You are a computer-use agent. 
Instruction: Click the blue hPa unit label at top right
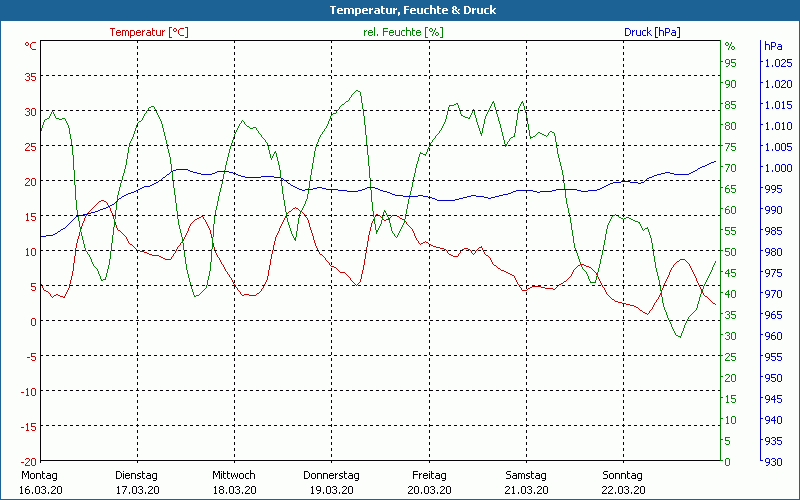click(772, 46)
